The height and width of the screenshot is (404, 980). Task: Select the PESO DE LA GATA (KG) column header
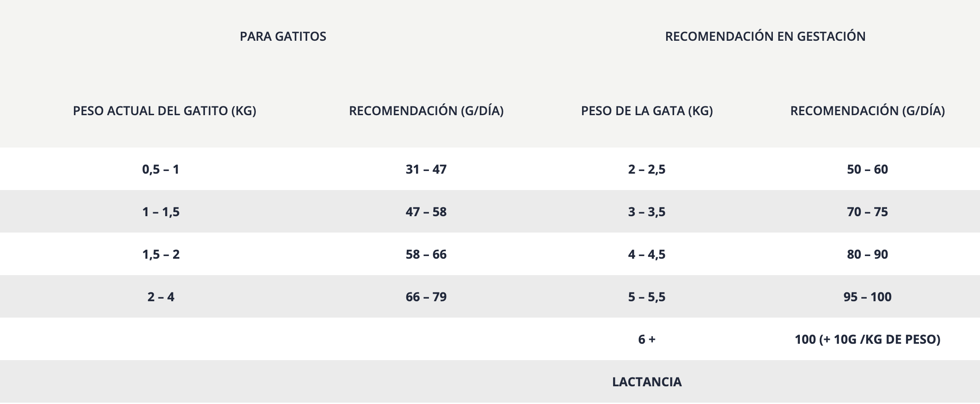pyautogui.click(x=647, y=111)
